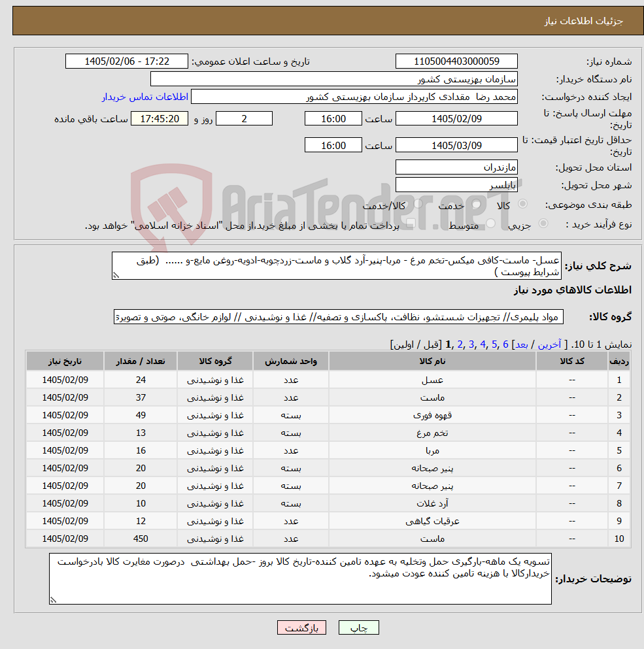Click the کد کالا column header

pos(572,361)
